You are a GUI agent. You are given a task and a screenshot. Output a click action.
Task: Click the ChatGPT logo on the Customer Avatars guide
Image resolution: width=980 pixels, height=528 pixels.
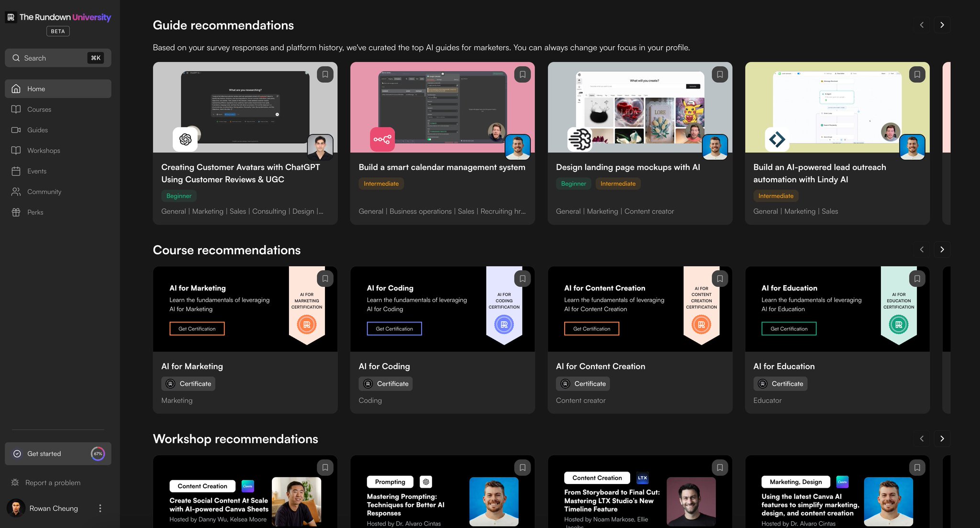point(185,139)
